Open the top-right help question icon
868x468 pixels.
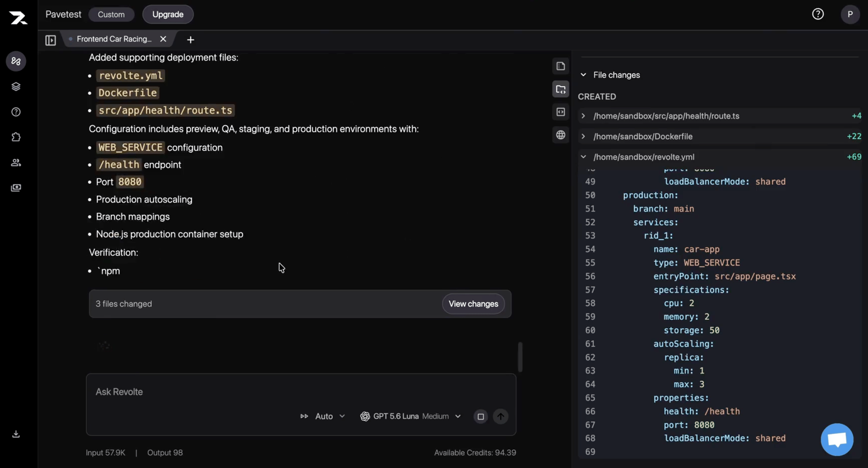coord(818,14)
